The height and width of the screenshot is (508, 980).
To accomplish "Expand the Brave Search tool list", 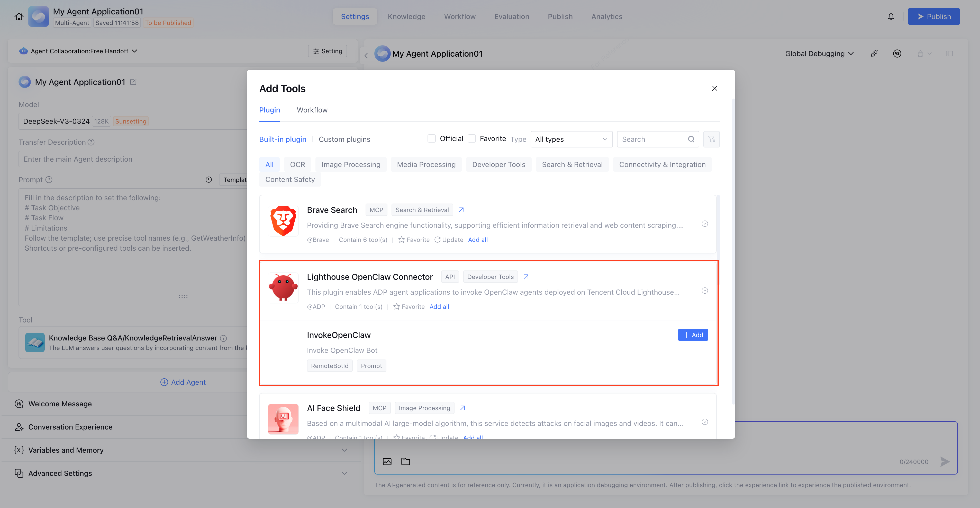I will pos(705,224).
